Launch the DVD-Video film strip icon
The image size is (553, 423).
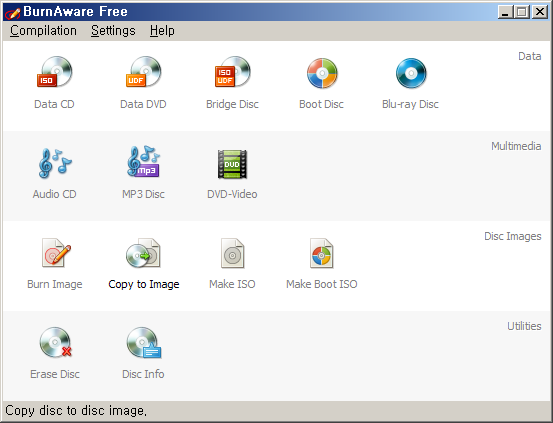click(232, 164)
